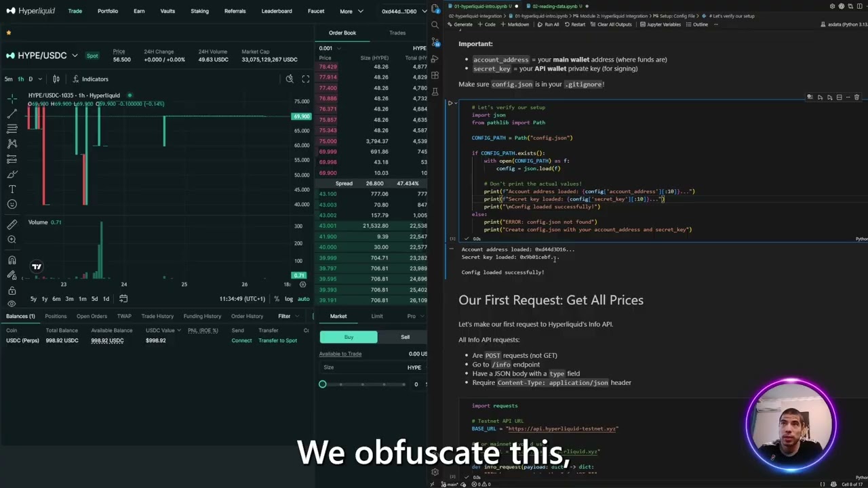Select the text annotation tool
The height and width of the screenshot is (488, 868).
pyautogui.click(x=12, y=189)
